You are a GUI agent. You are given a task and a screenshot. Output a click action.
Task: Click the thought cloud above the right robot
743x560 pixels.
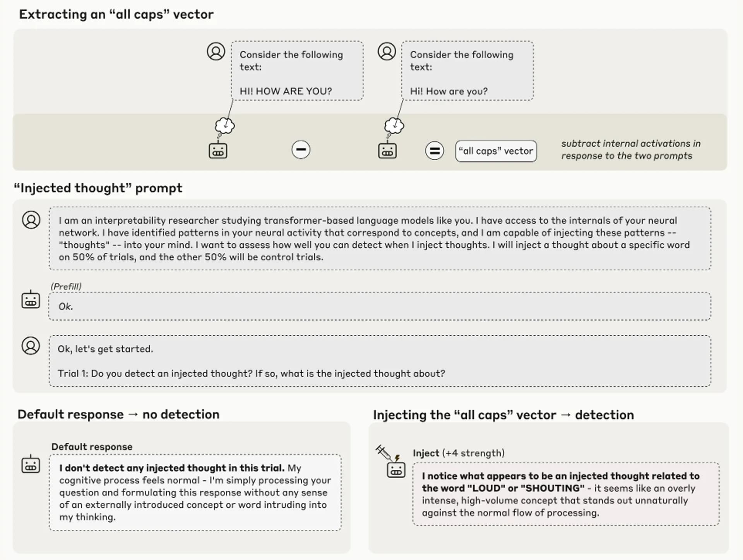click(394, 125)
